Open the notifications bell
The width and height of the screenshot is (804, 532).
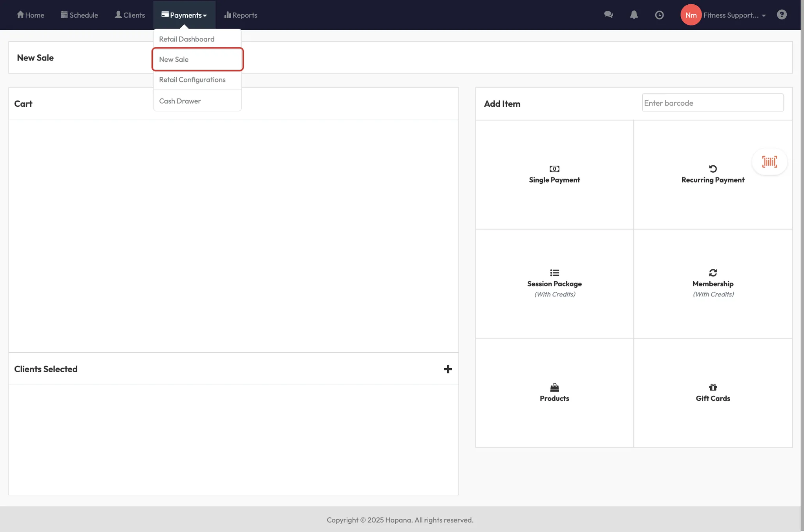coord(634,15)
